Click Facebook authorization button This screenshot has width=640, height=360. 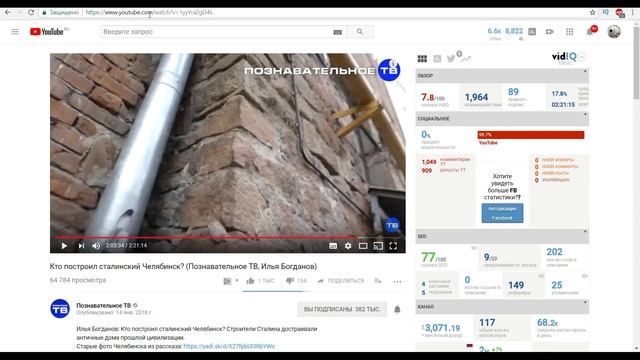(502, 213)
